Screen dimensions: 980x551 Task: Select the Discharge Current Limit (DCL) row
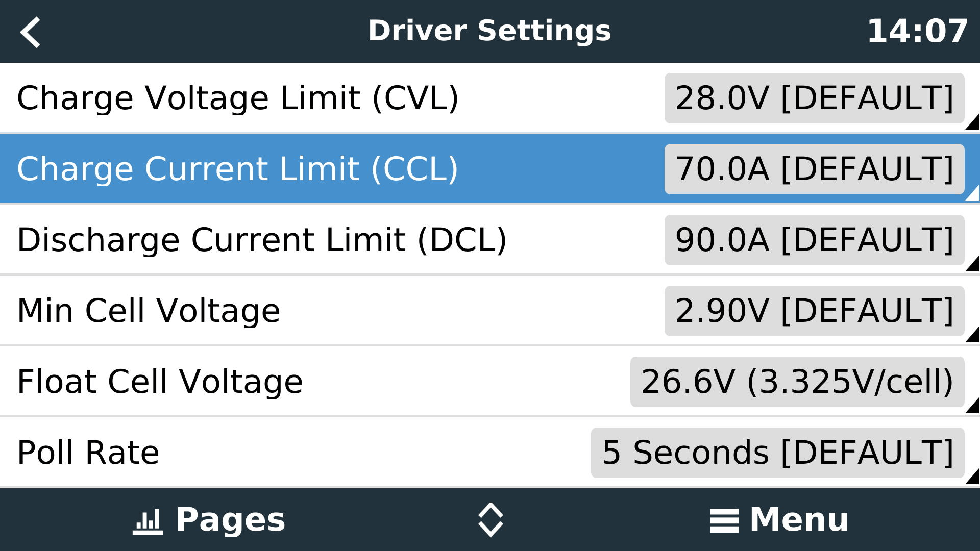click(263, 239)
